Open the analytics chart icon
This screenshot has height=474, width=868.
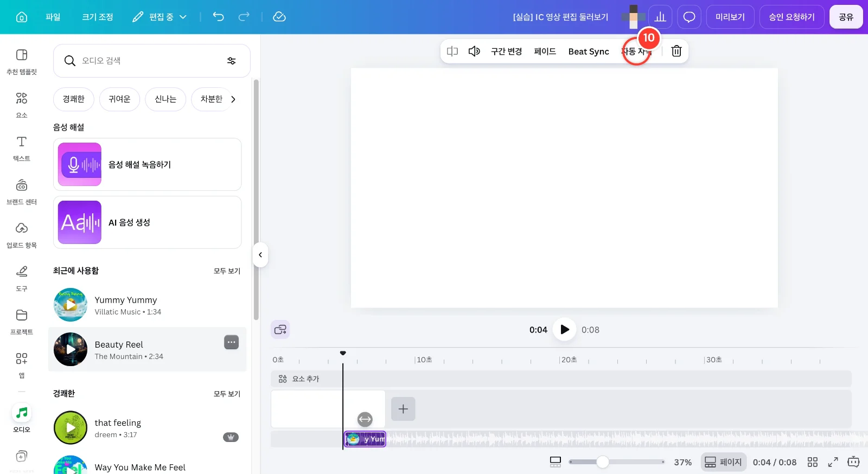click(660, 17)
